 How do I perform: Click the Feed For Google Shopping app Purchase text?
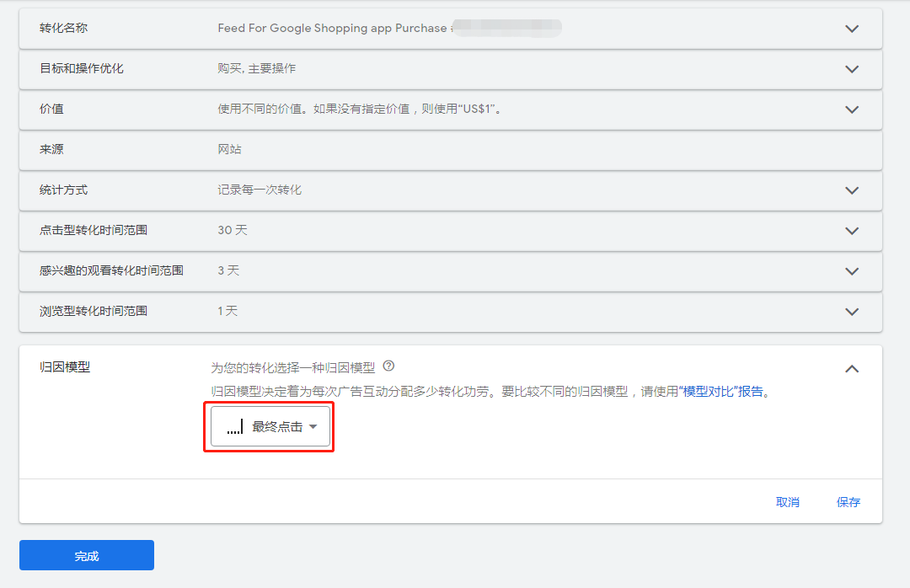[x=332, y=28]
